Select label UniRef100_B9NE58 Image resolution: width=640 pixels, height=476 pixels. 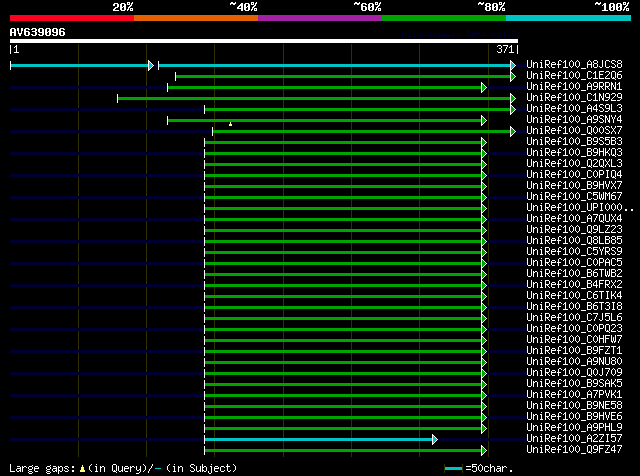(x=574, y=406)
